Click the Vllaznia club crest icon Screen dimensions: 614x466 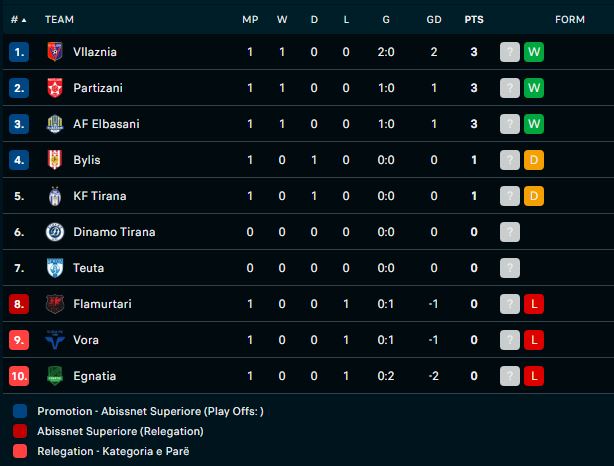(x=54, y=52)
